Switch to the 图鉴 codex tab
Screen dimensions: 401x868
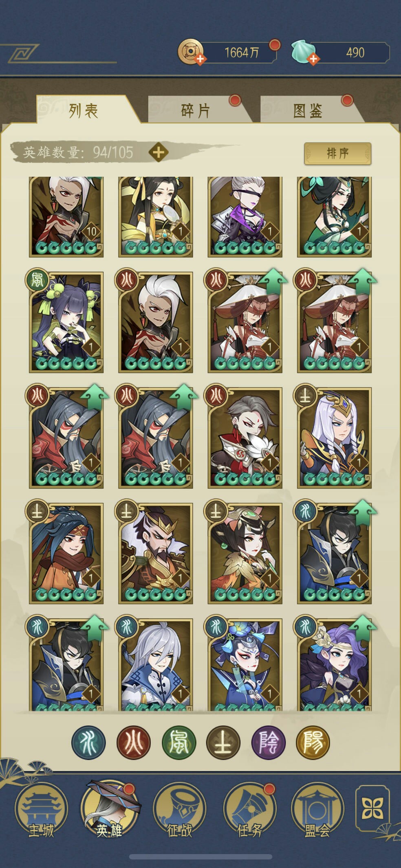point(308,110)
